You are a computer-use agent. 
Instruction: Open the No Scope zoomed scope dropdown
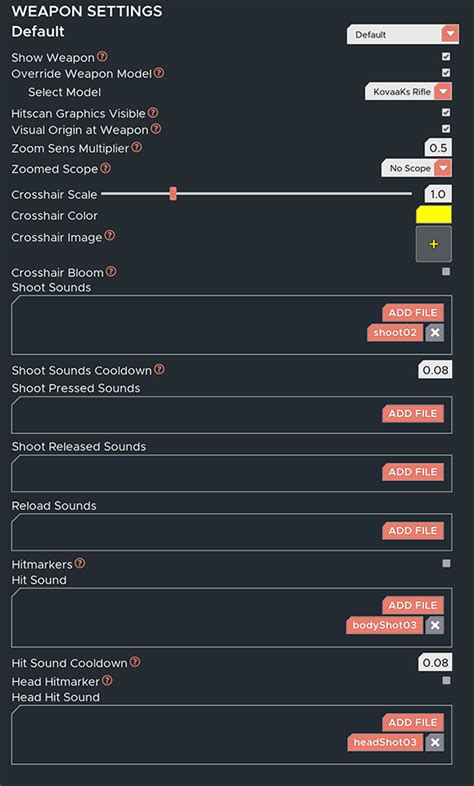pos(416,168)
